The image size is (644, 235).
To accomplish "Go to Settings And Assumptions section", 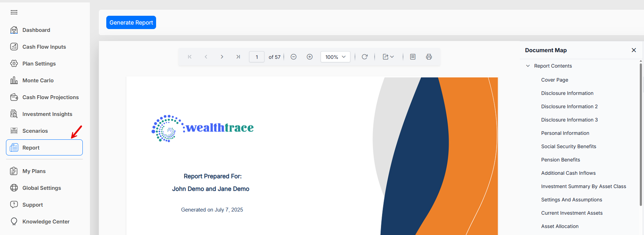I will point(571,200).
